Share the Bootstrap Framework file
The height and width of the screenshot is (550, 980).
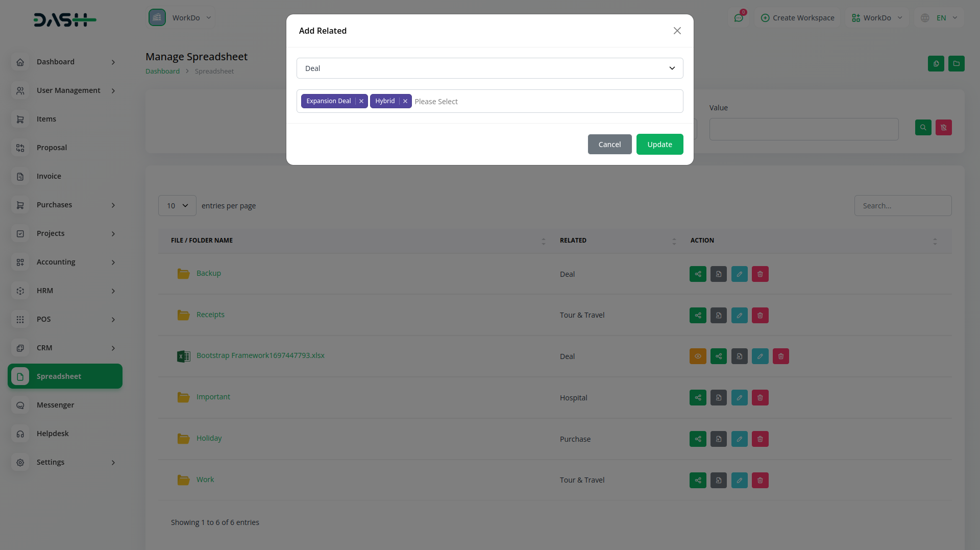719,356
